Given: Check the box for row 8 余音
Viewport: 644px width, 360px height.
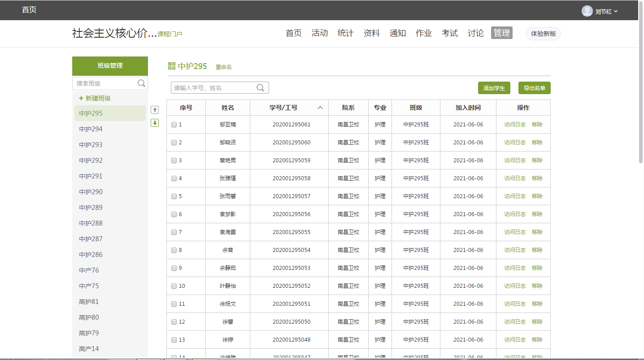Looking at the screenshot, I should [x=174, y=250].
